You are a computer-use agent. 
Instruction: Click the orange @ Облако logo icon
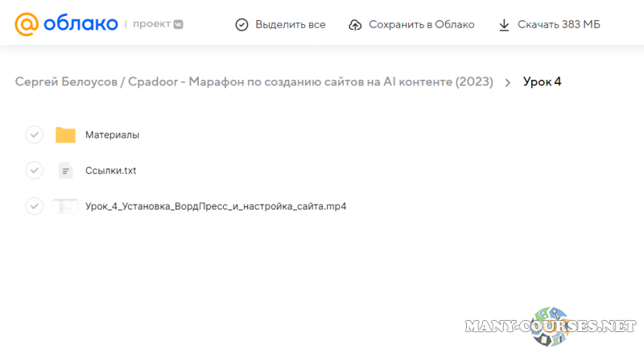[x=27, y=24]
